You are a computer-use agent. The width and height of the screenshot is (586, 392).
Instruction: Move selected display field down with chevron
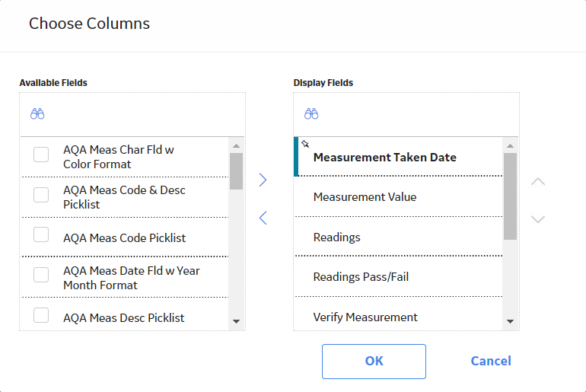point(538,219)
